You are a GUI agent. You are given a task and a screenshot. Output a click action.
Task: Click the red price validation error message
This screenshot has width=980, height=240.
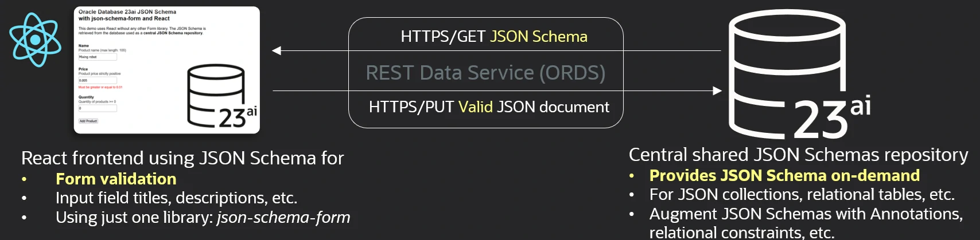coord(100,88)
